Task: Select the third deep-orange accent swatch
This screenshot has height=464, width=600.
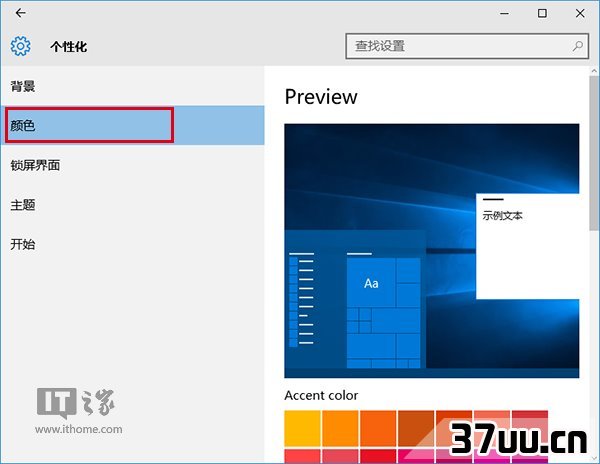Action: [x=378, y=428]
